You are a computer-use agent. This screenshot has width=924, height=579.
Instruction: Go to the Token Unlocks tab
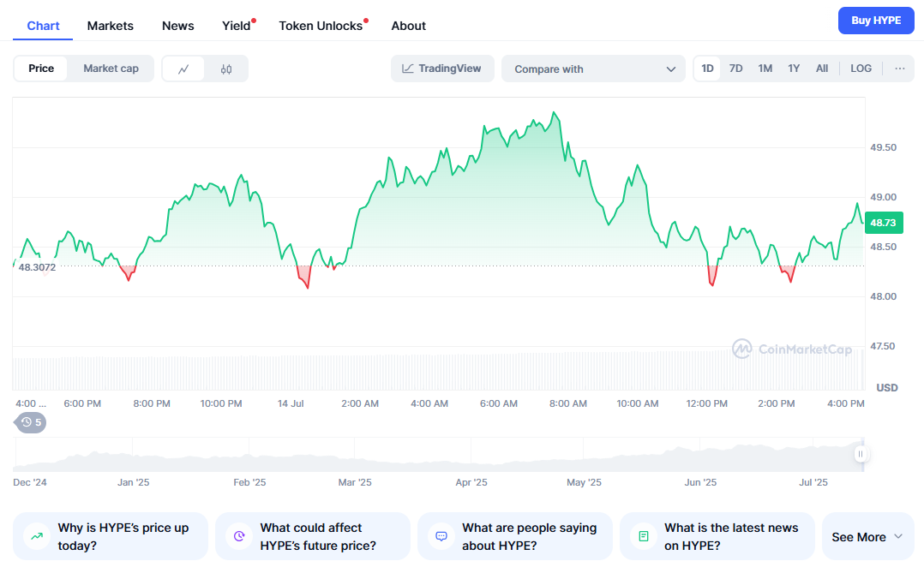pyautogui.click(x=321, y=26)
